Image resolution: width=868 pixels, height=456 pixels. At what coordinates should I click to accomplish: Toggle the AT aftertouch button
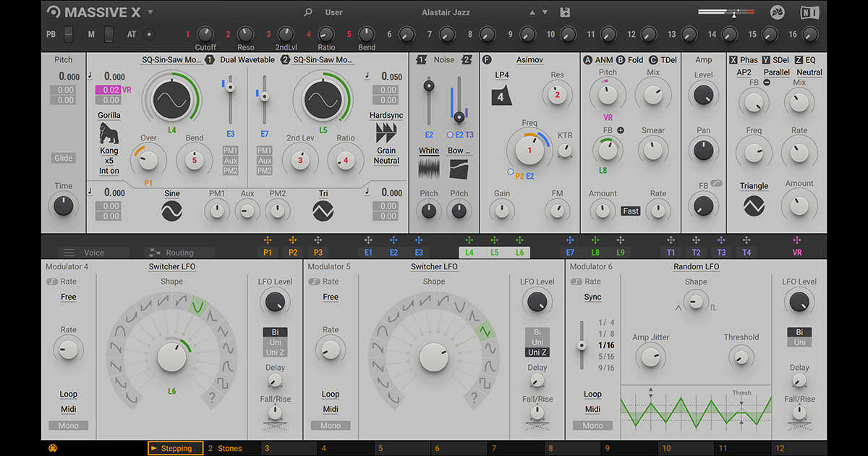point(149,34)
